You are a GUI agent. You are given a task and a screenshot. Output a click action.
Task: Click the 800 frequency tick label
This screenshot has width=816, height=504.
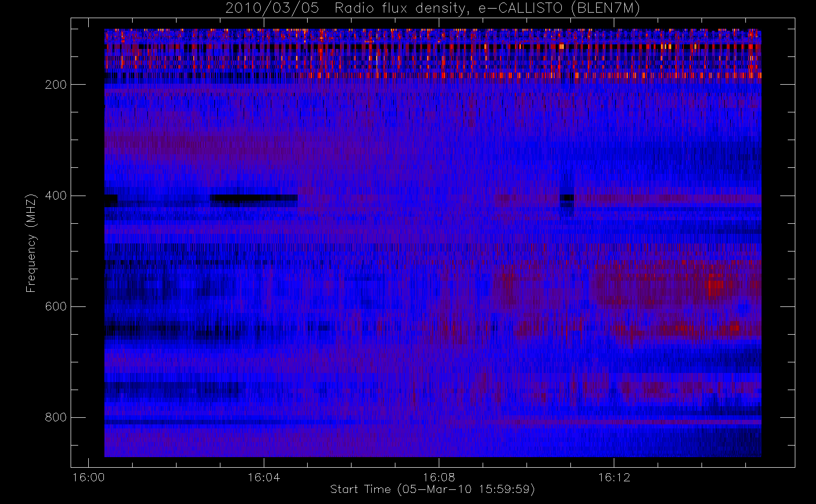coord(56,417)
